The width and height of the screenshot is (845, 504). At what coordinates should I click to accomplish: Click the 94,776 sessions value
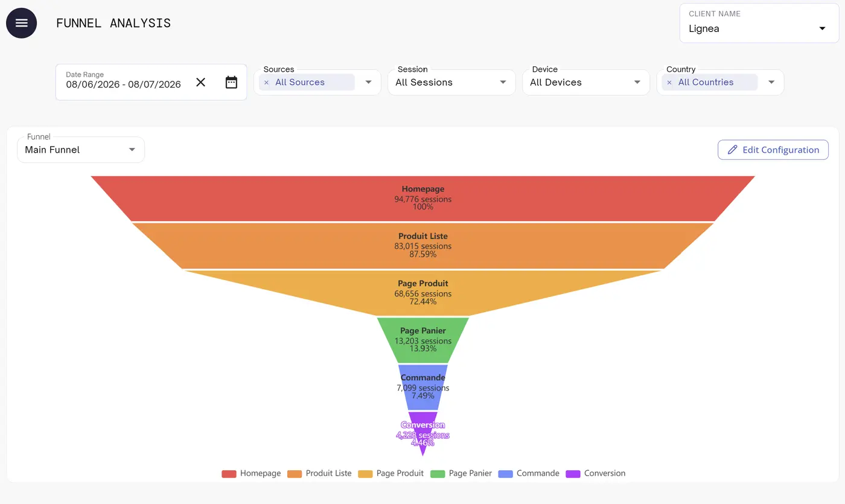[x=423, y=199]
